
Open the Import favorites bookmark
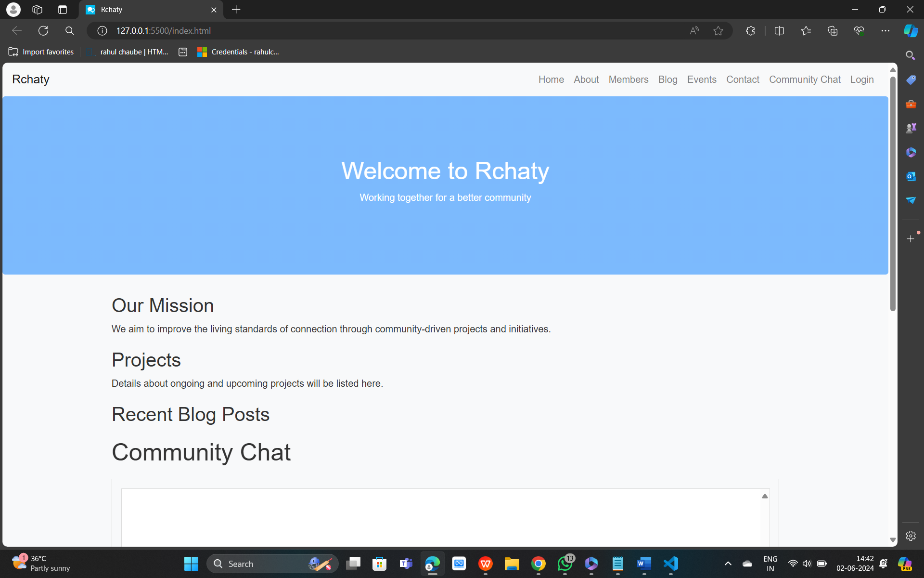(x=41, y=52)
